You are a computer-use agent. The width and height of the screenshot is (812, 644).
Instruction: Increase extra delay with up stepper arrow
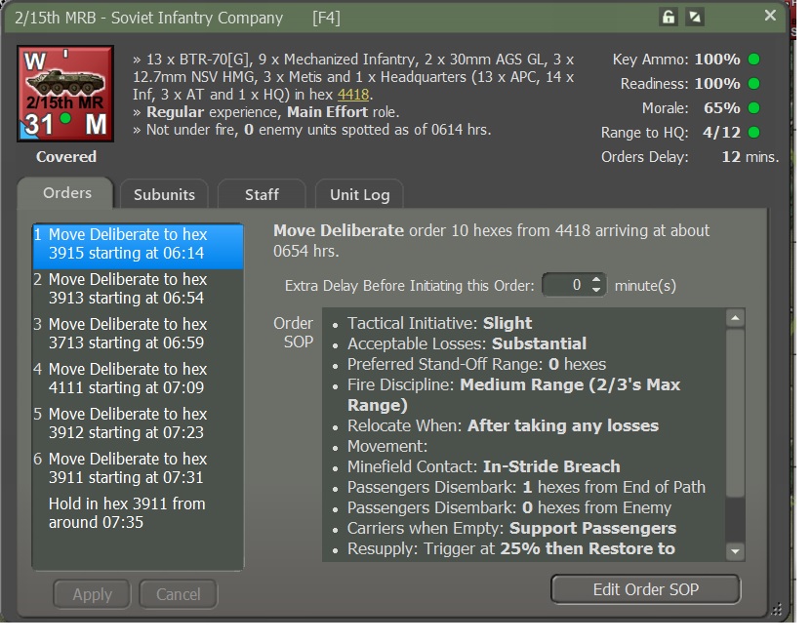click(x=596, y=279)
